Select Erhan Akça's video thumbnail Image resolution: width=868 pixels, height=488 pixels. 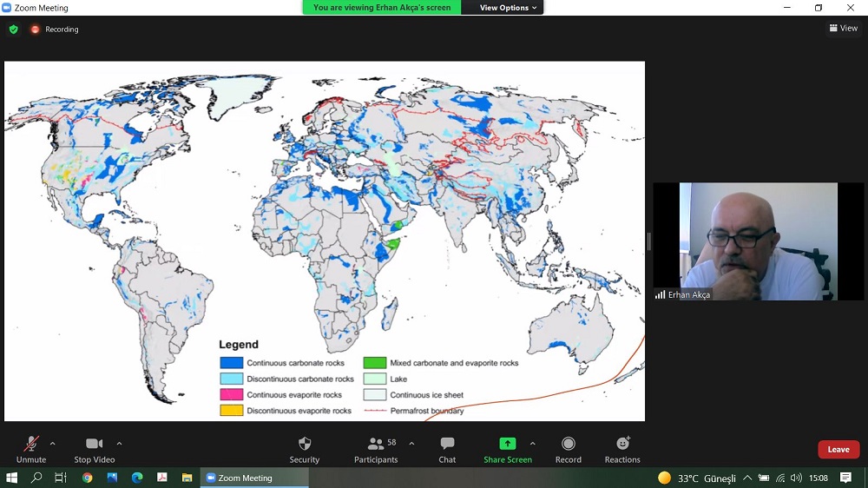click(x=759, y=241)
